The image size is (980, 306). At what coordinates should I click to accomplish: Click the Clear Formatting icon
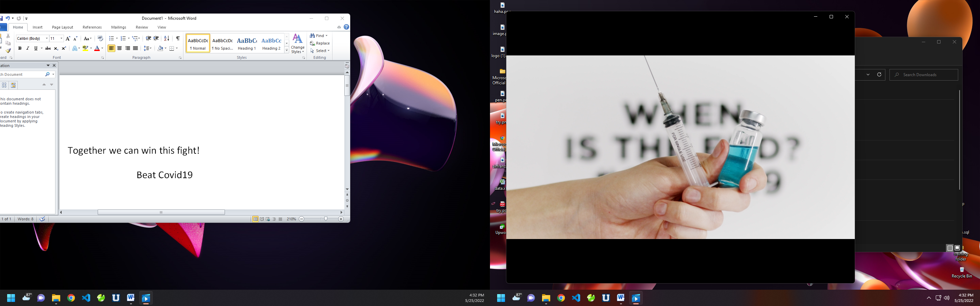(100, 38)
